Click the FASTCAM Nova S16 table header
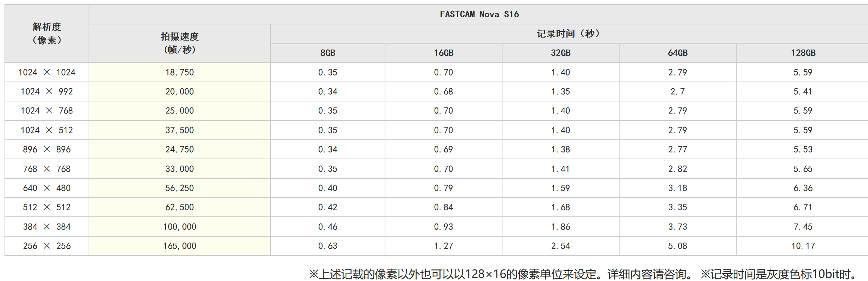Image resolution: width=868 pixels, height=281 pixels. (x=479, y=14)
